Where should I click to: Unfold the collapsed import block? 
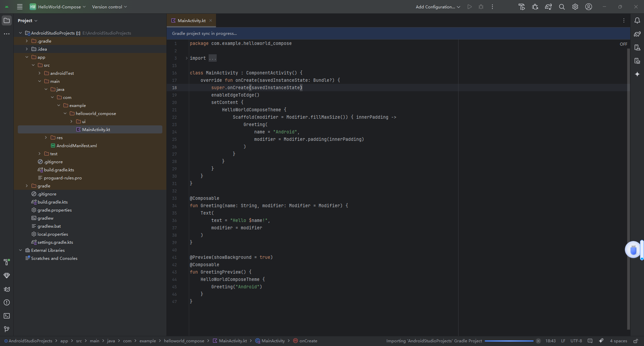[186, 58]
